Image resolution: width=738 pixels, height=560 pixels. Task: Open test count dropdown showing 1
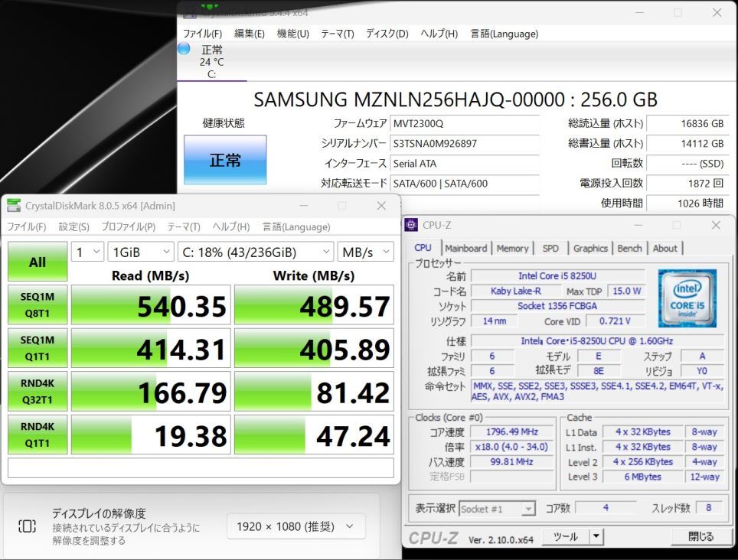pos(87,252)
